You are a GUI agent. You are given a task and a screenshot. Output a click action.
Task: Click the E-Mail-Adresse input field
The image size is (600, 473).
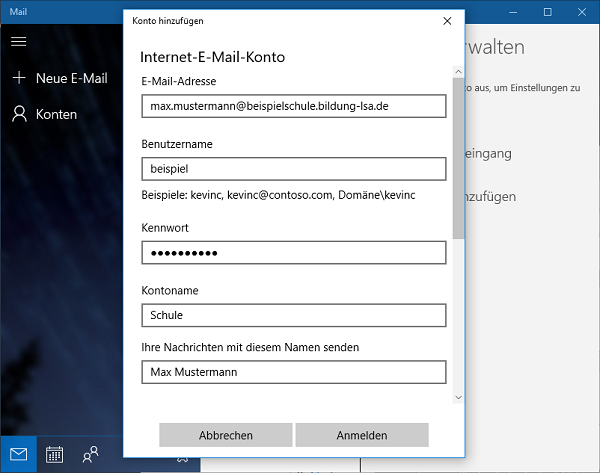coord(293,106)
